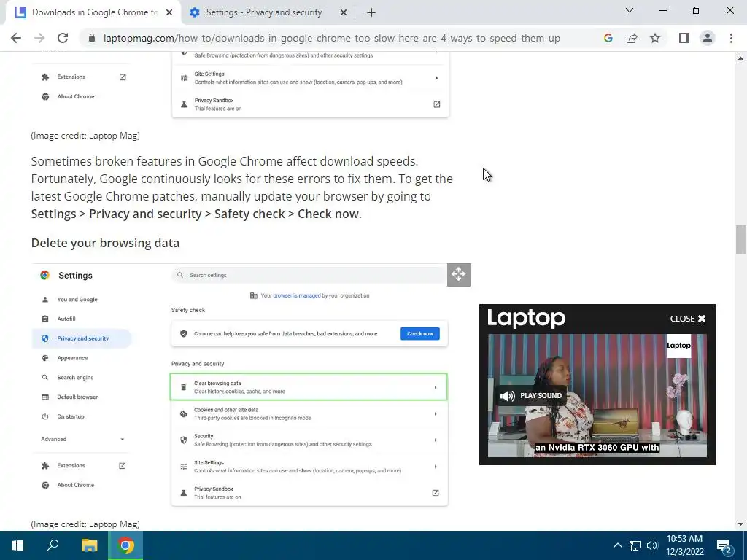This screenshot has width=747, height=560.
Task: Open the tab search chevron
Action: pyautogui.click(x=630, y=10)
